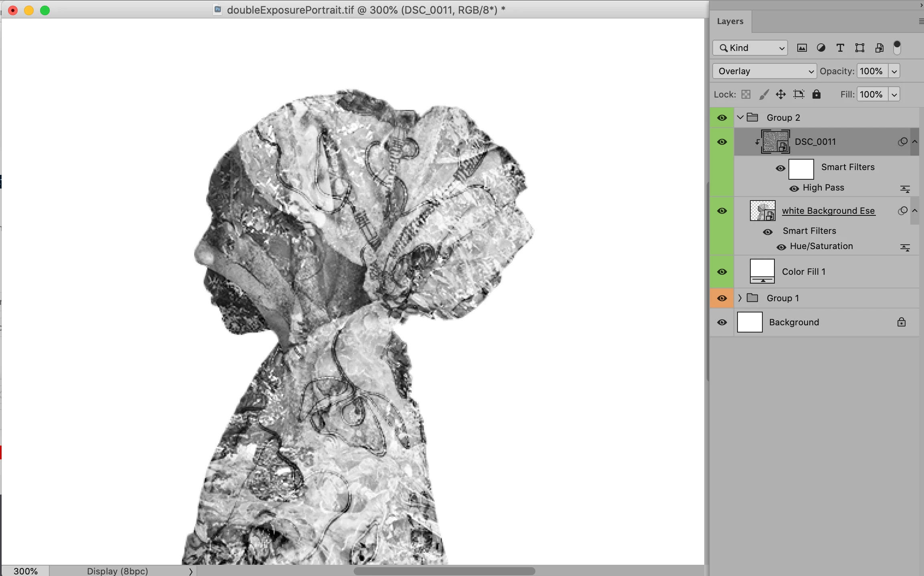The image size is (924, 576).
Task: Hide the Color Fill 1 layer
Action: [x=722, y=272]
